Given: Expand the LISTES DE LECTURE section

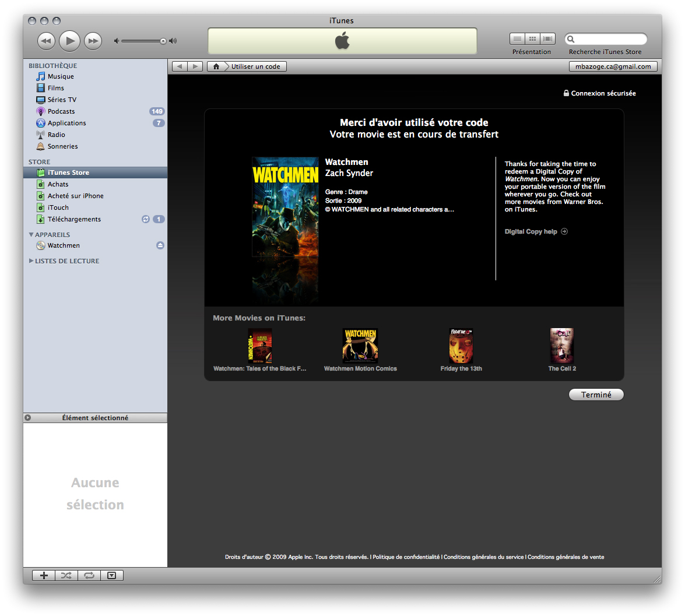Looking at the screenshot, I should 31,261.
